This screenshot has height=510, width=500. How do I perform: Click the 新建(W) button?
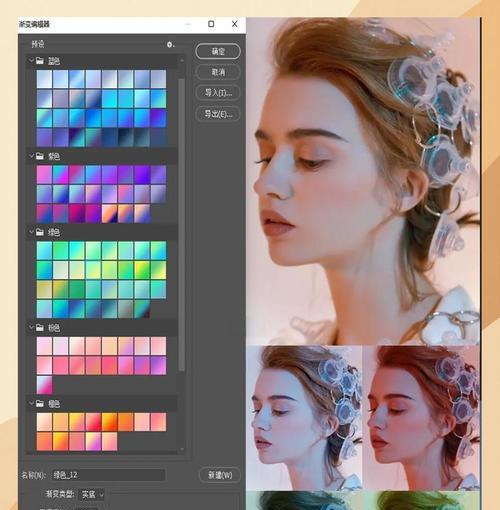220,475
